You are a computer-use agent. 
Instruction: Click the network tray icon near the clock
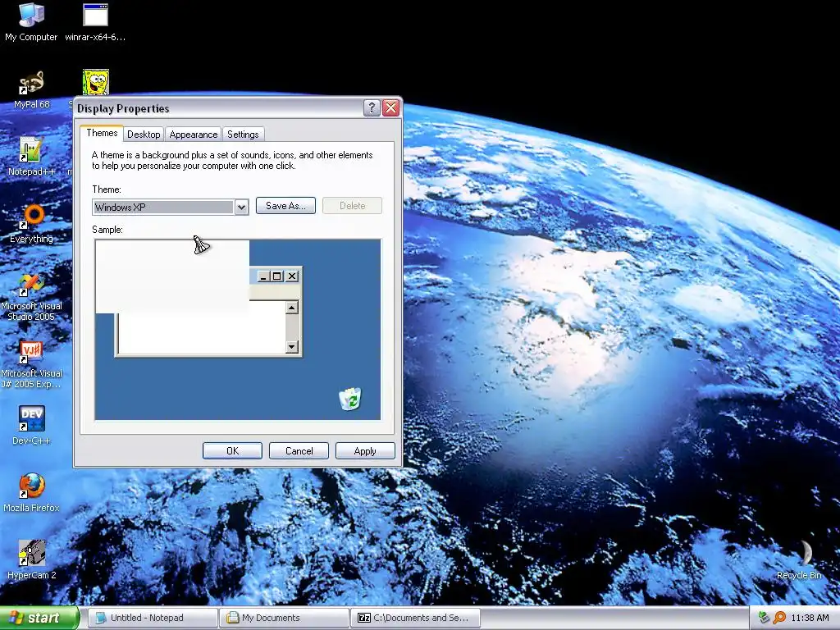tap(765, 618)
